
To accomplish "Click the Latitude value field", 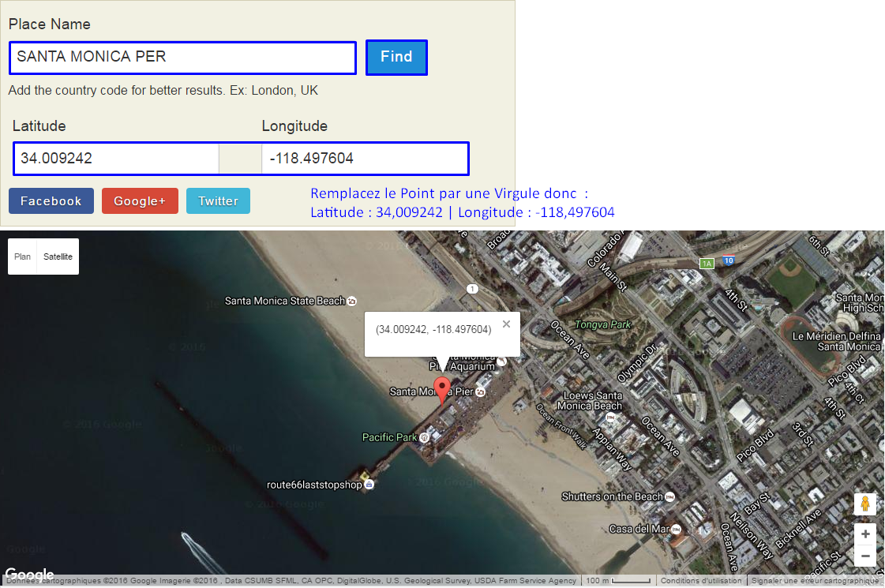I will point(116,159).
